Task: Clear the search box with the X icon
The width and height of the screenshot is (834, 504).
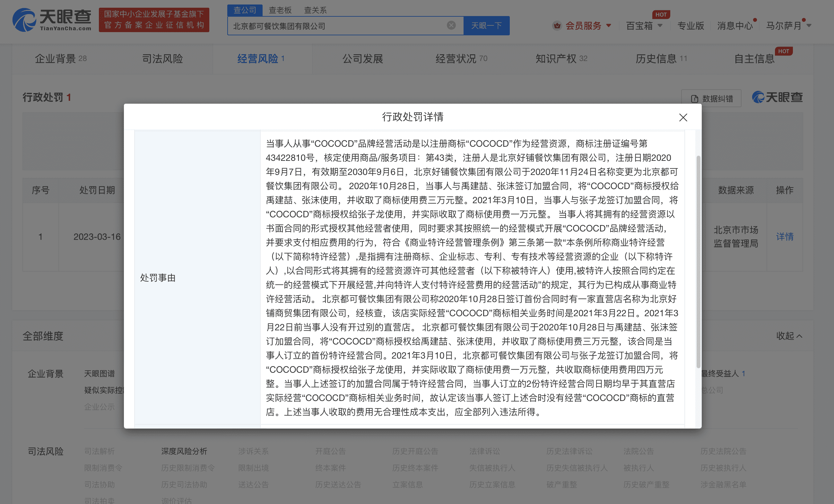Action: (451, 25)
